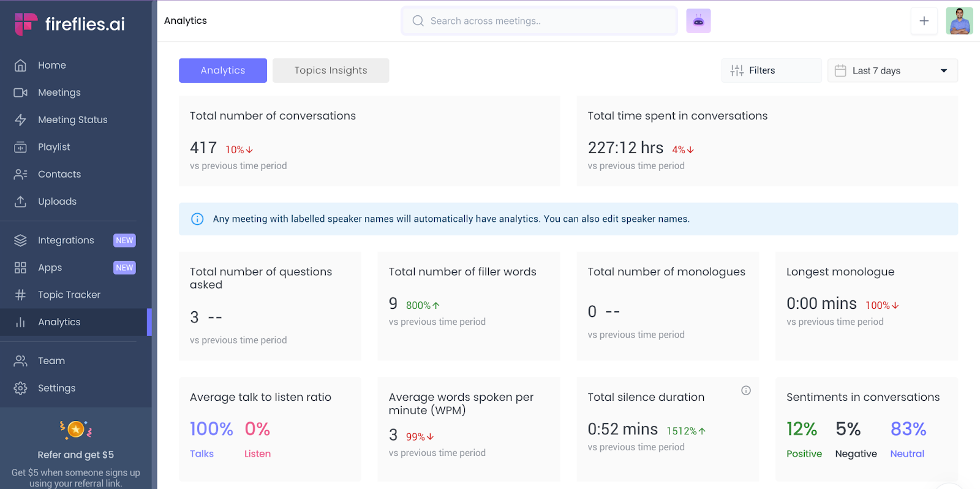Open Meeting Status from the sidebar
Image resolution: width=980 pixels, height=489 pixels.
coord(72,119)
